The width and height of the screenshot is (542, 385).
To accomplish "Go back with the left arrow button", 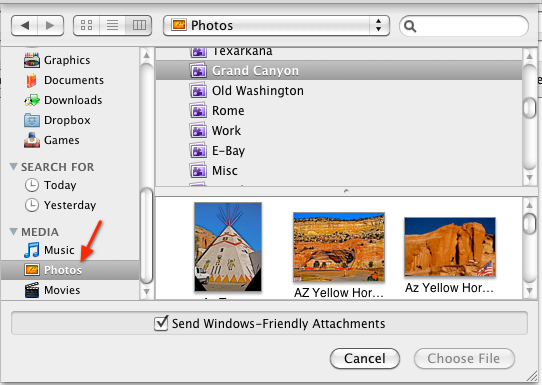I will (25, 26).
